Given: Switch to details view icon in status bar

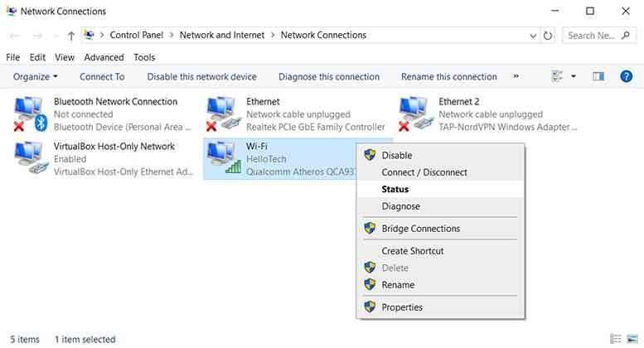Looking at the screenshot, I should (x=615, y=339).
